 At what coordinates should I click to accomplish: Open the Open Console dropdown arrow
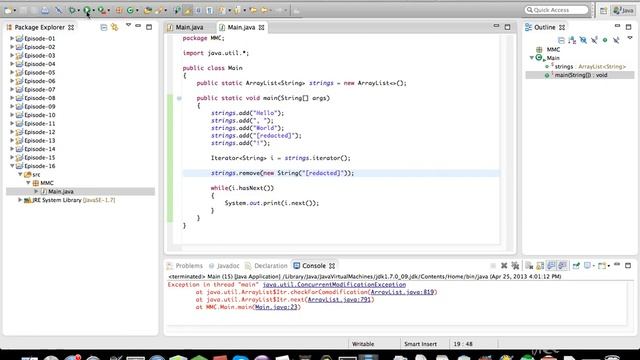click(608, 266)
